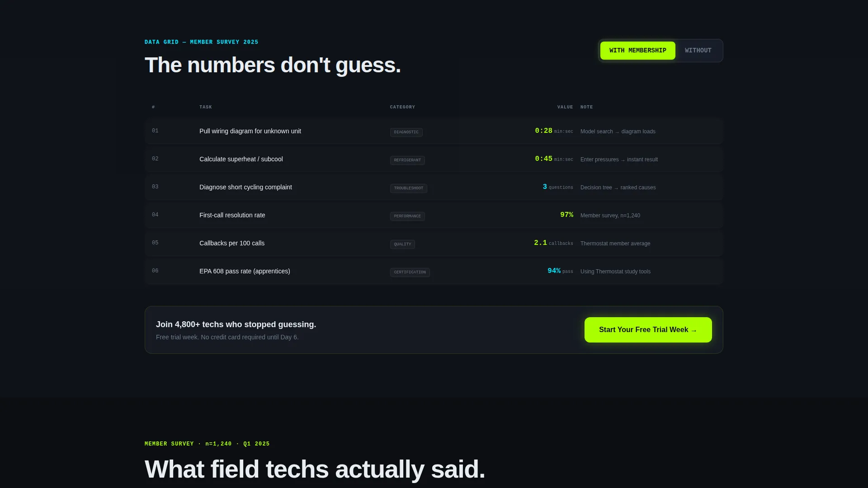Screen dimensions: 868x488
Task: Select the Quality category tag
Action: tap(402, 244)
